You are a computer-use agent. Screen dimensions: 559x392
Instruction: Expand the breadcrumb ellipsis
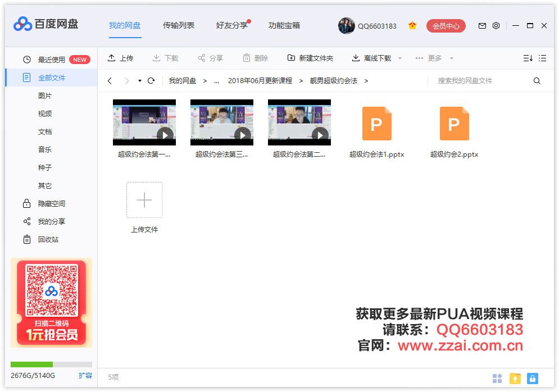click(216, 81)
